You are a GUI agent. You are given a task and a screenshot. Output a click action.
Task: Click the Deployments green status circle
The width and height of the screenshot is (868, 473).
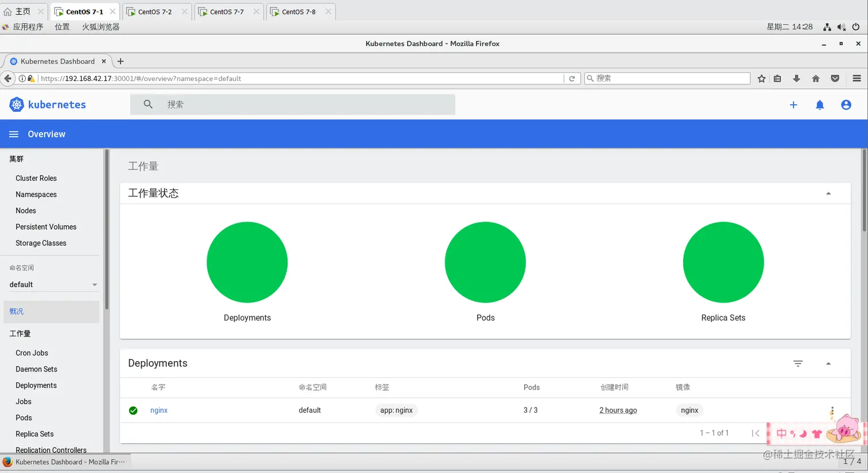click(247, 262)
